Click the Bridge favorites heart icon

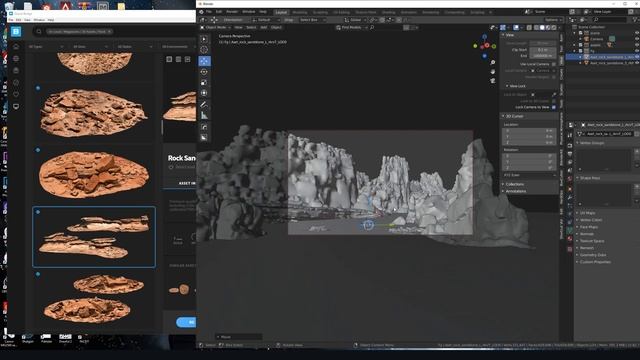[16, 94]
